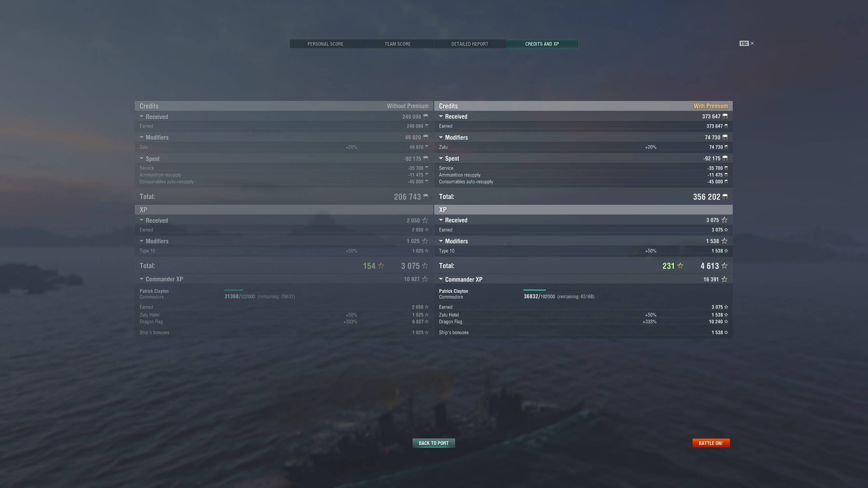The image size is (868, 488).
Task: Collapse the credits Modifiers section without premium
Action: pos(141,137)
